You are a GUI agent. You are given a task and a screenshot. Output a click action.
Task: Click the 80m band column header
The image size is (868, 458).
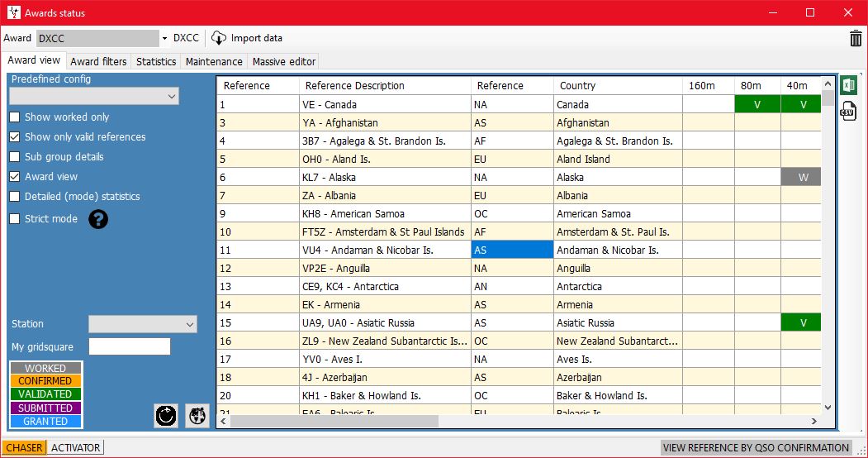click(x=758, y=86)
